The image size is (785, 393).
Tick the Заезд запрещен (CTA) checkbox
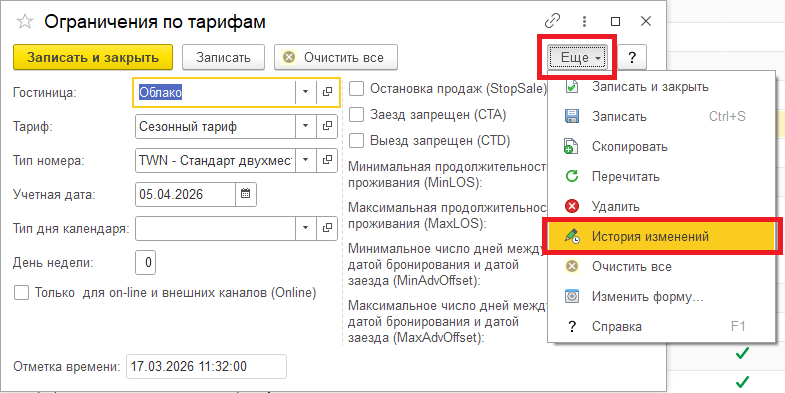coord(356,115)
